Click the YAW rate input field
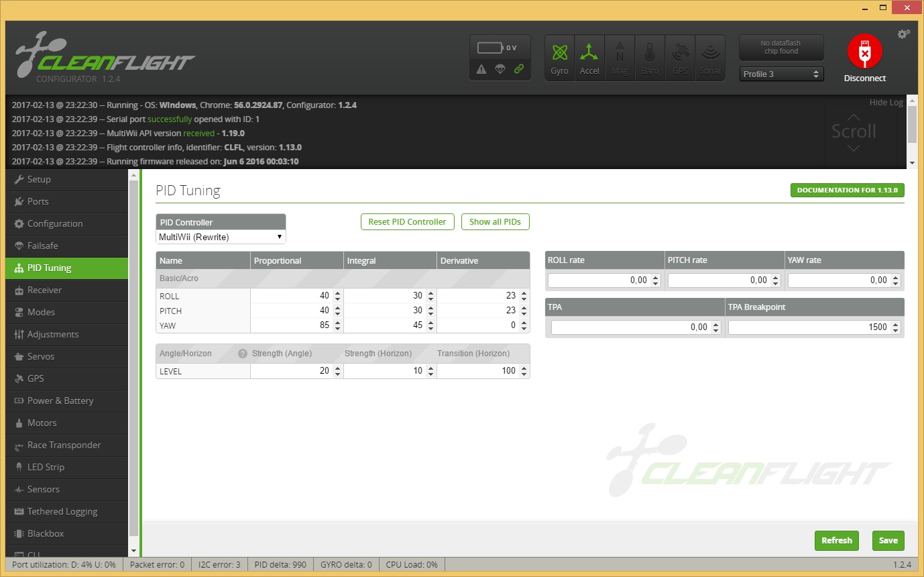This screenshot has width=924, height=577. pyautogui.click(x=844, y=280)
